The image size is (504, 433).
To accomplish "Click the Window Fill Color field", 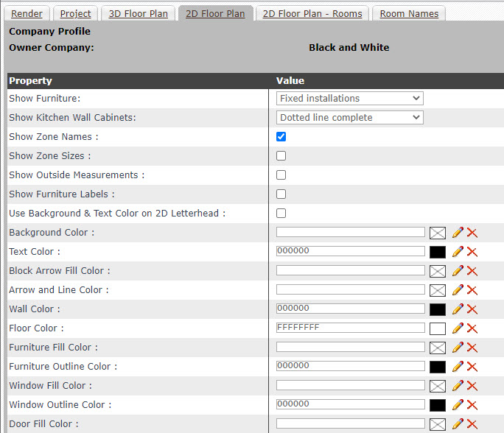I will point(350,385).
